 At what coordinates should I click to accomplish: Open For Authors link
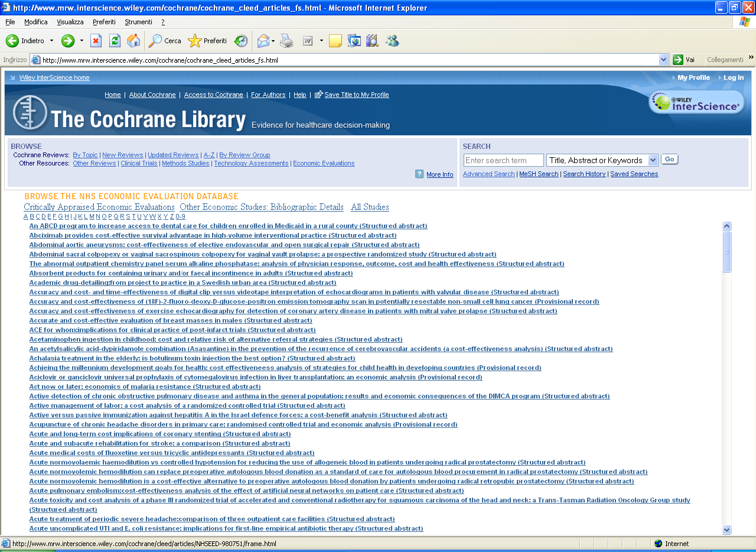268,95
